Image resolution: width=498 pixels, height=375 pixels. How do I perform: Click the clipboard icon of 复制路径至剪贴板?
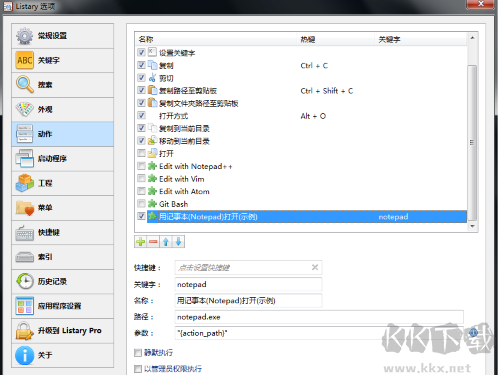[x=152, y=90]
